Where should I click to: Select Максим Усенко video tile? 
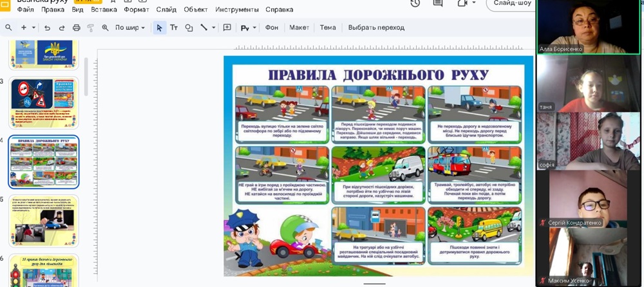588,256
